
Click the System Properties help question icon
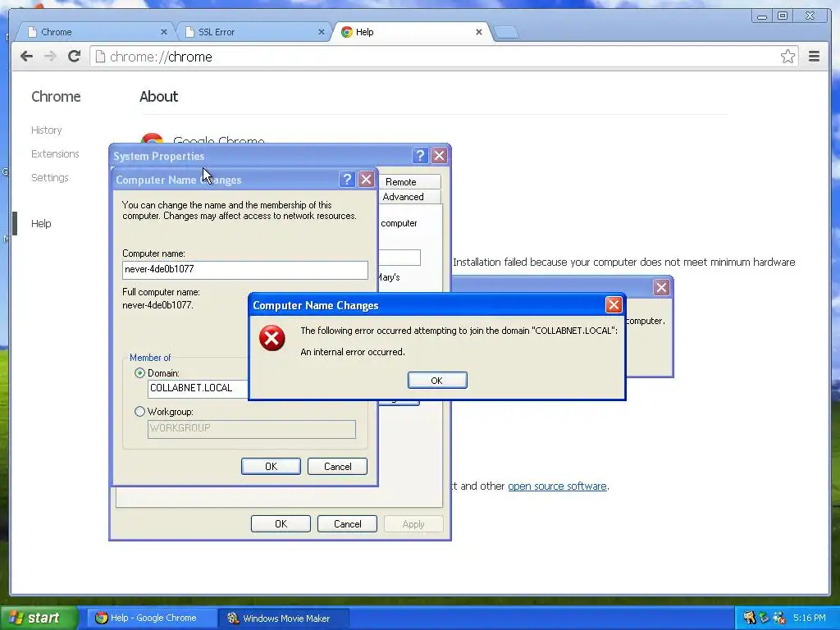click(x=420, y=156)
